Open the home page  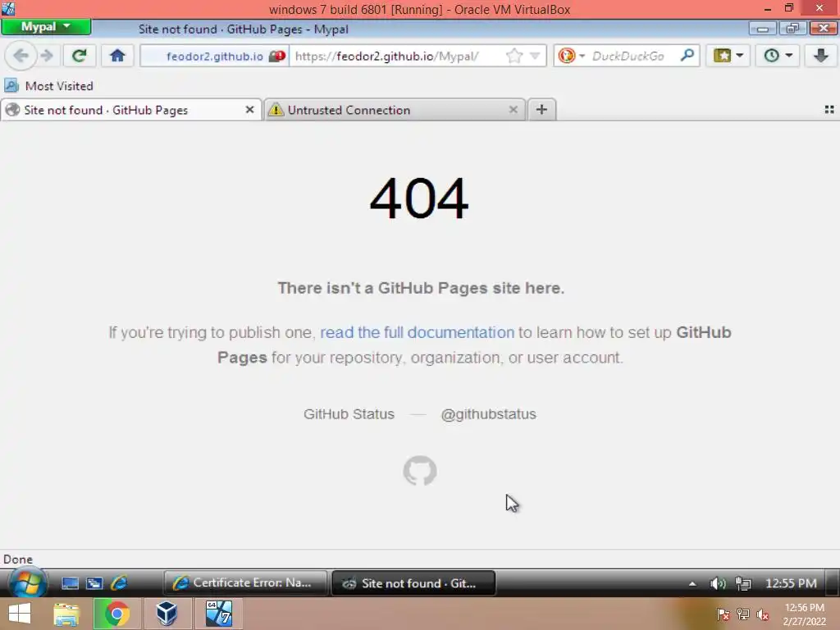pos(117,56)
